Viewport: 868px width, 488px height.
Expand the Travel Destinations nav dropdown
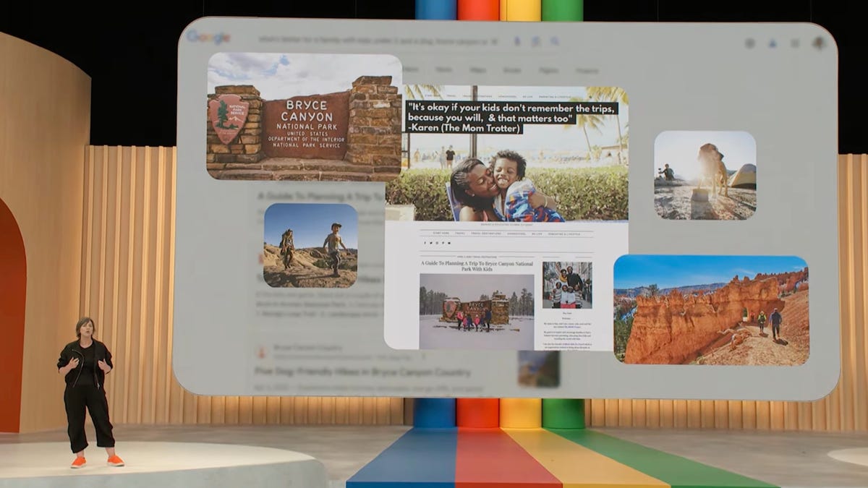[488, 234]
